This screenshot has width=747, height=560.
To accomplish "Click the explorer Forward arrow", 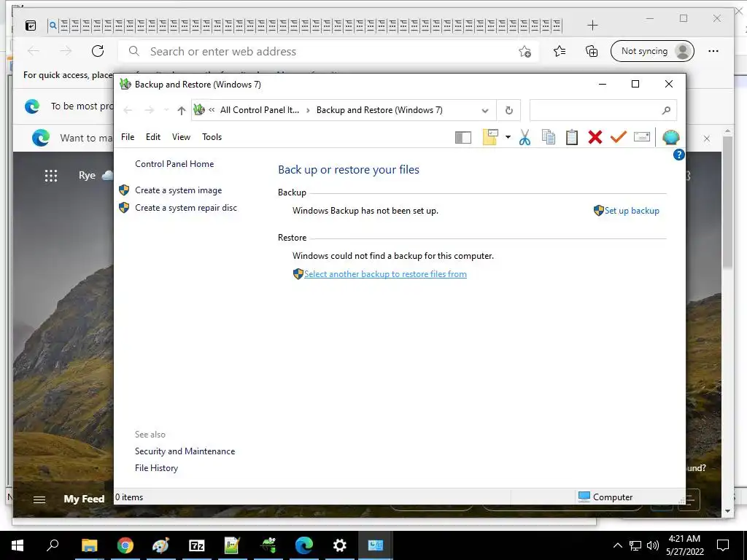I will click(149, 111).
